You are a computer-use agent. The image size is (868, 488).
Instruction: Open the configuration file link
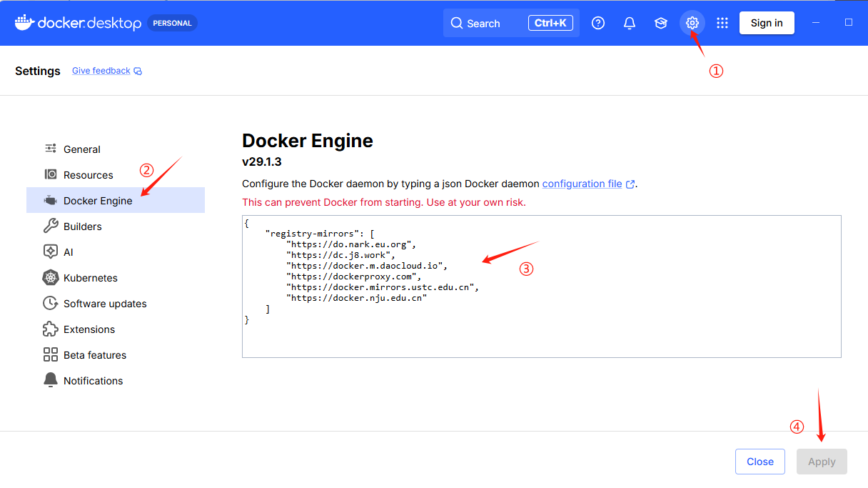(x=582, y=184)
